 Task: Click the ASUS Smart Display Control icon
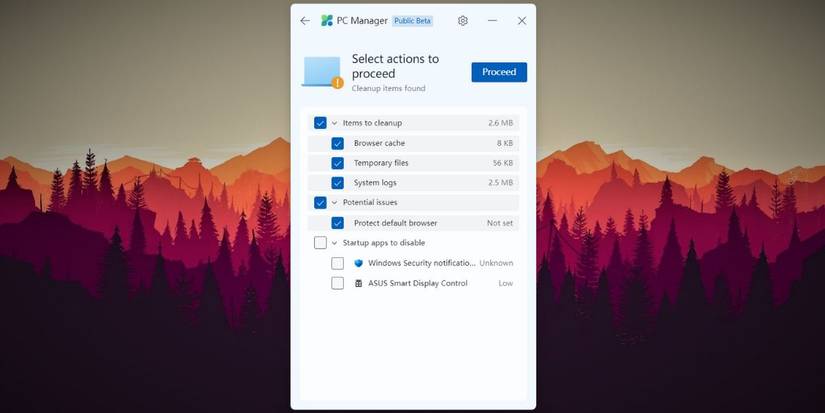click(x=358, y=283)
